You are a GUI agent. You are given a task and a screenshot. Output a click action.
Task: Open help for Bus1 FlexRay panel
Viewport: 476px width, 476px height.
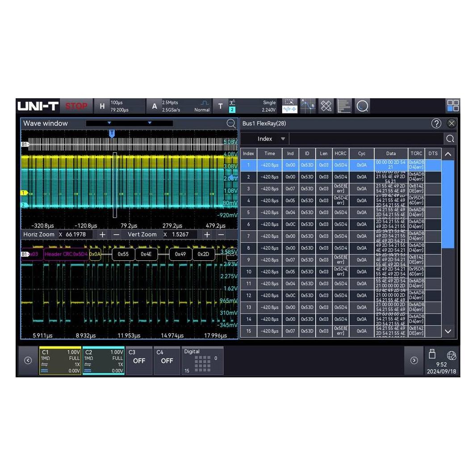pos(436,123)
